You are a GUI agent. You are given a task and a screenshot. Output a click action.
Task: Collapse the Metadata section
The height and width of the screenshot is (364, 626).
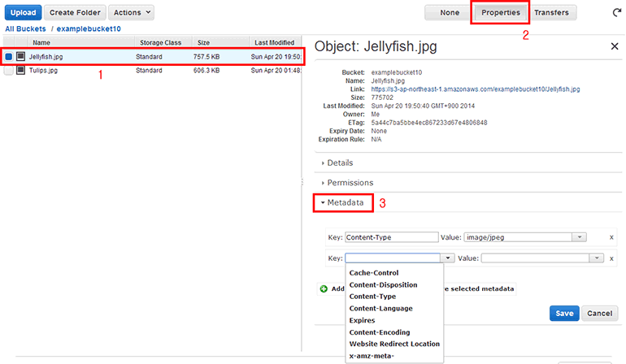(344, 202)
